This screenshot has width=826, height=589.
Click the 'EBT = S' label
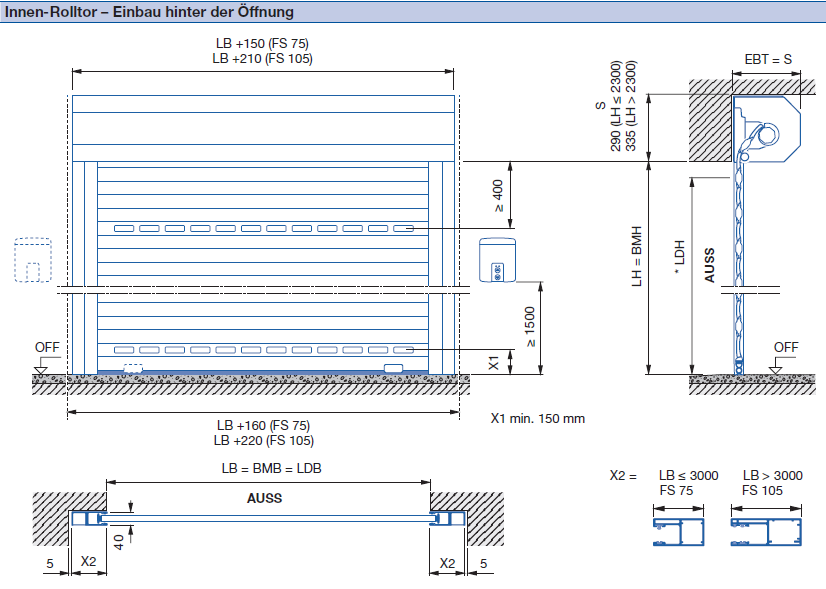768,60
